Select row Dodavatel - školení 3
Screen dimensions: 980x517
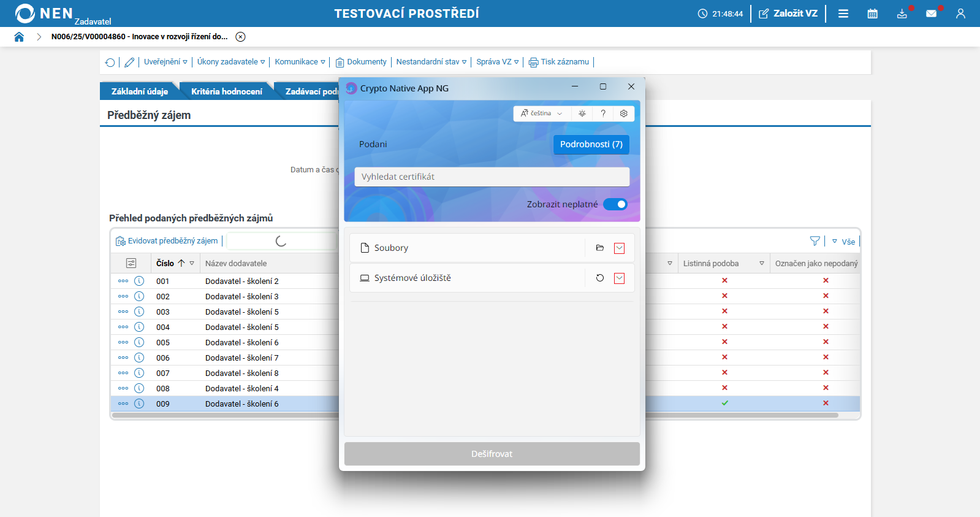[242, 296]
